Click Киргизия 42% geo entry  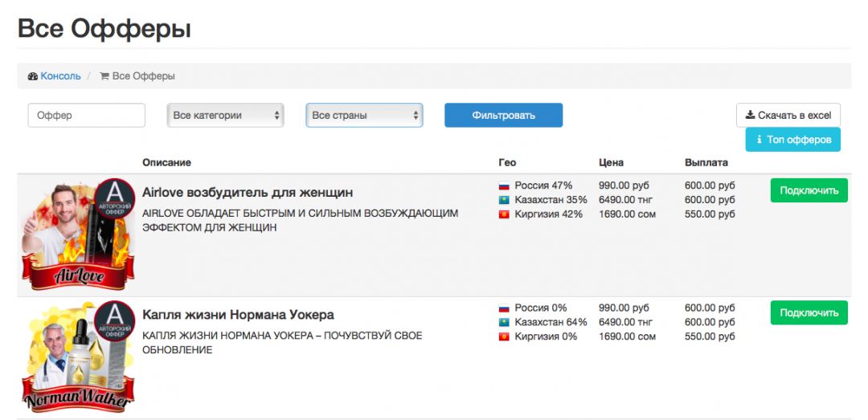[549, 214]
